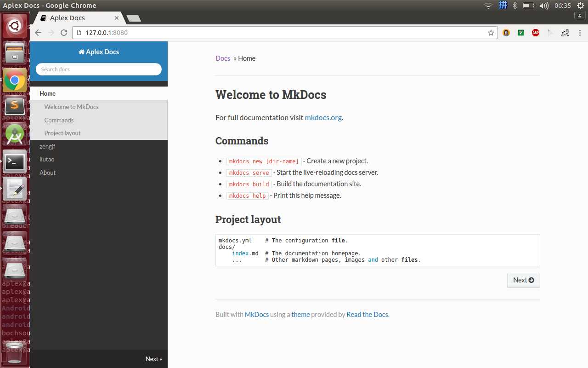588x368 pixels.
Task: Click the site info icon in address bar
Action: (78, 33)
